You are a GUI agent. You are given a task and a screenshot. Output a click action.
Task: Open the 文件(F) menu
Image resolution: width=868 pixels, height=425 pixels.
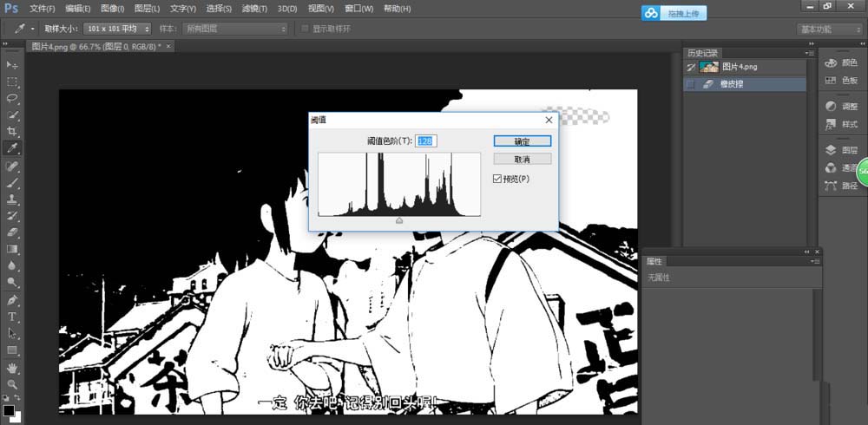(43, 9)
